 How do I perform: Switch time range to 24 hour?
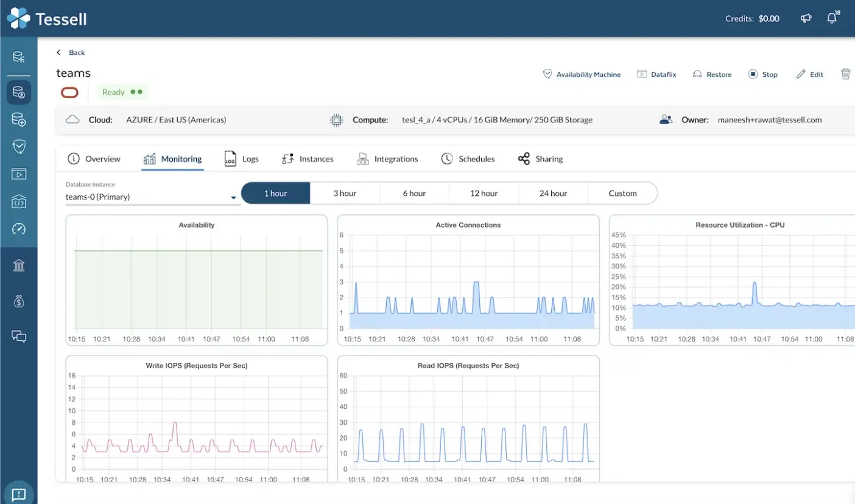[x=553, y=193]
